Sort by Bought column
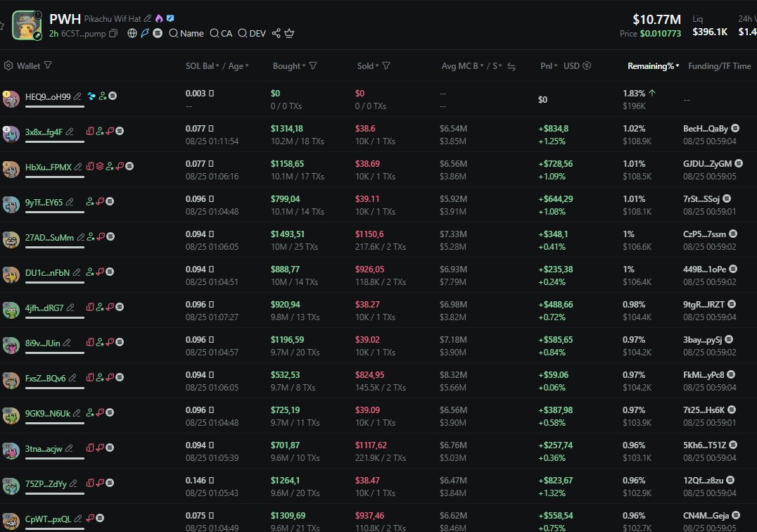The height and width of the screenshot is (532, 757). [x=289, y=65]
